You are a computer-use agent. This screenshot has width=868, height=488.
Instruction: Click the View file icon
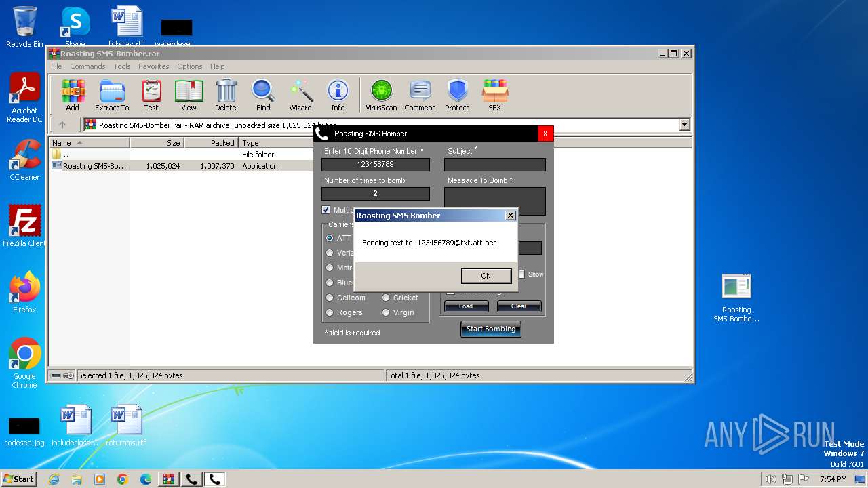(x=189, y=95)
